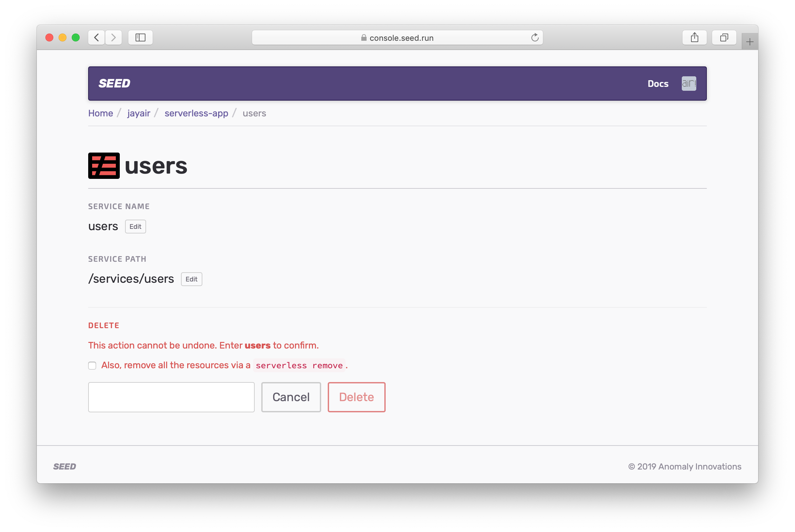Focus the delete confirmation text field
Image resolution: width=795 pixels, height=532 pixels.
(x=171, y=397)
